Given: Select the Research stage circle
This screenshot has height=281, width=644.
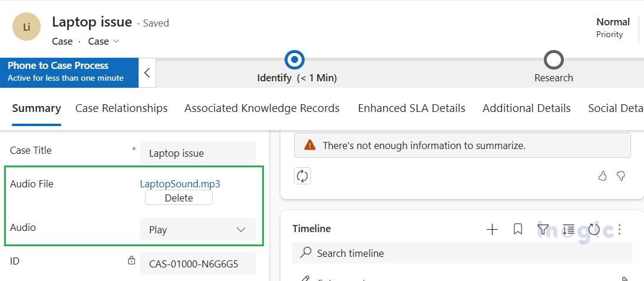Looking at the screenshot, I should pos(553,60).
